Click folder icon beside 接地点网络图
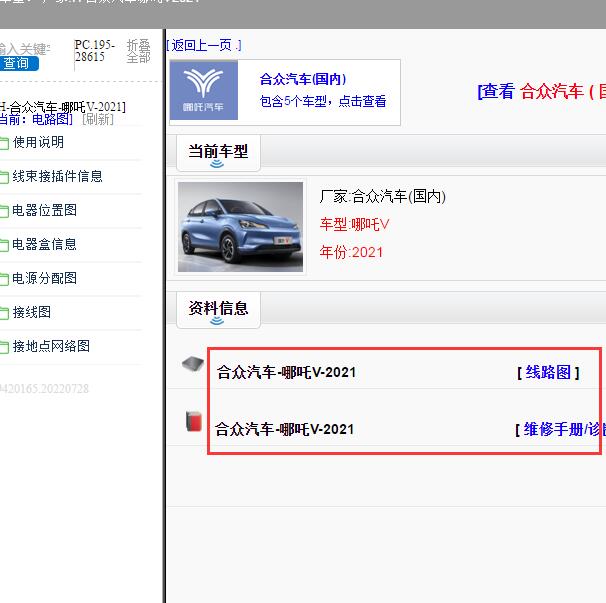The image size is (606, 603). 4,347
